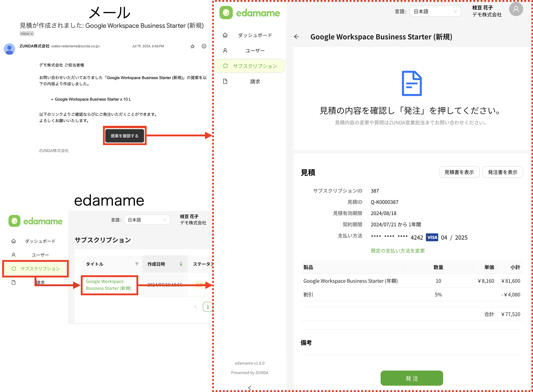Select サブスクリプション in lower-left edamame sidebar
The width and height of the screenshot is (533, 392).
coord(35,269)
